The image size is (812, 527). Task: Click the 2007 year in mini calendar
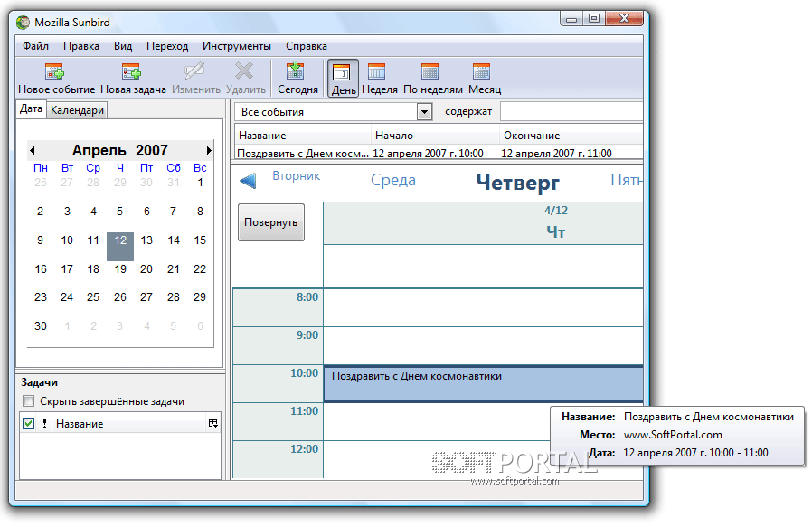152,150
